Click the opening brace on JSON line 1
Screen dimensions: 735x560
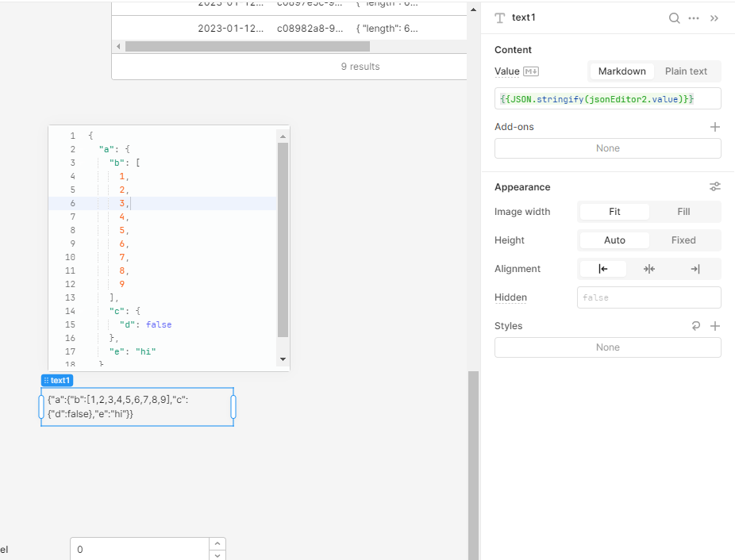click(x=90, y=136)
